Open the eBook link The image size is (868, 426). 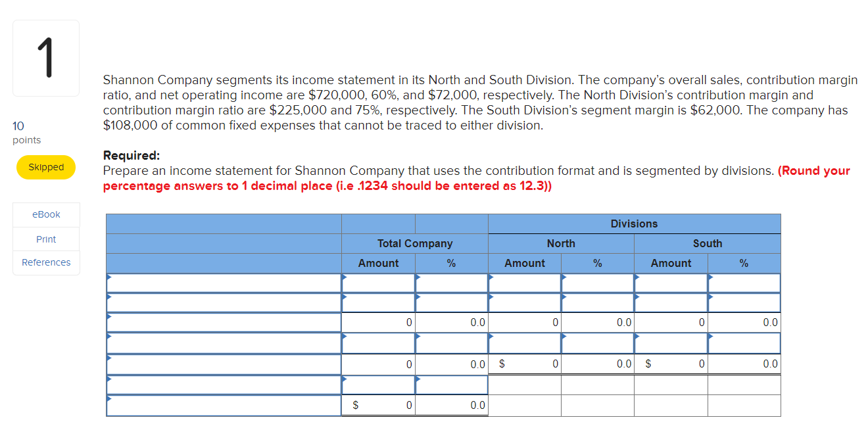(x=46, y=214)
